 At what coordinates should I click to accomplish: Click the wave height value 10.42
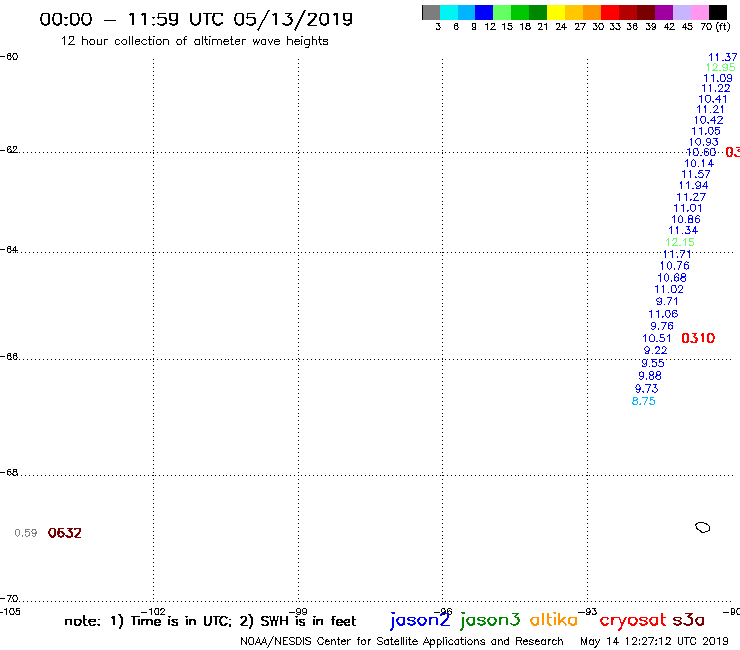click(x=708, y=120)
